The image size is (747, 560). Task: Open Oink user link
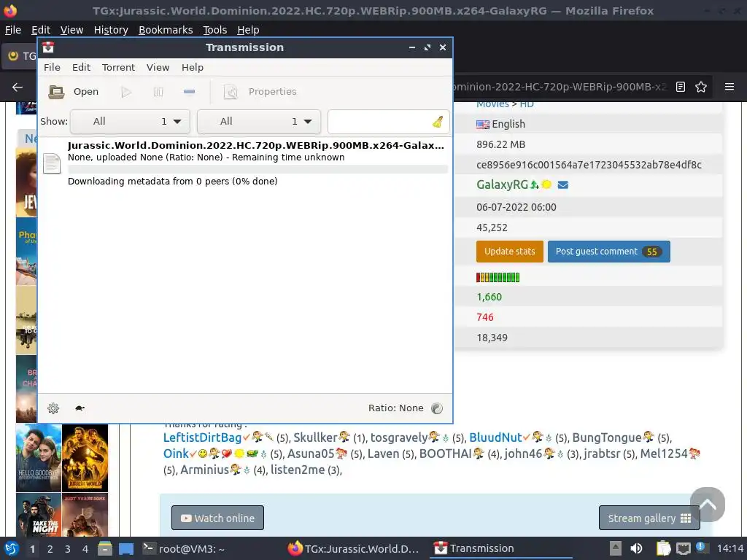tap(176, 454)
